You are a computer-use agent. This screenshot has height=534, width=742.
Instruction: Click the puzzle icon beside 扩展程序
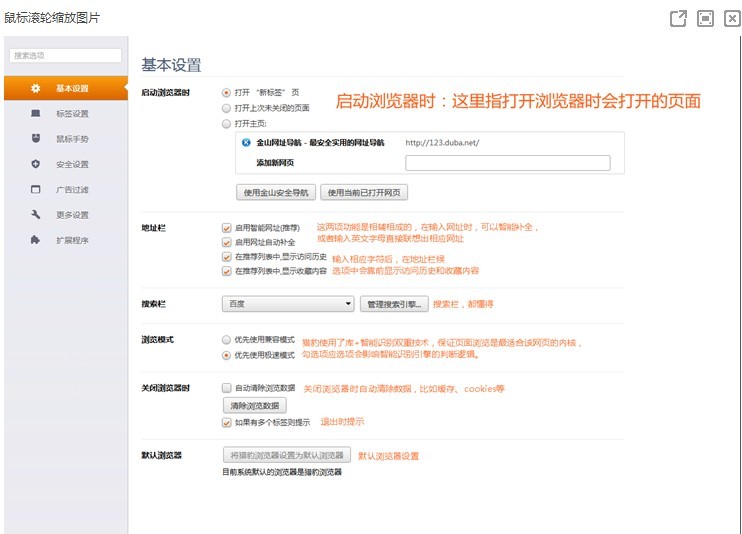click(35, 240)
